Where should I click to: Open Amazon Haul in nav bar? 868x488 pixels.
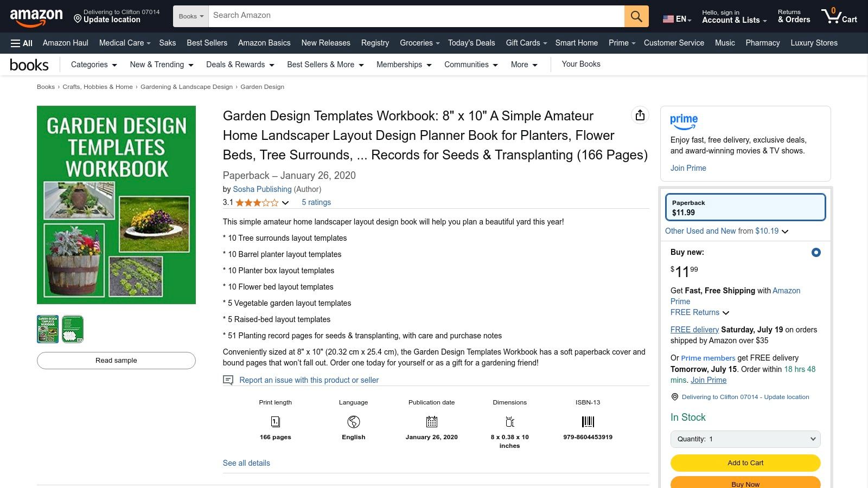(x=66, y=43)
